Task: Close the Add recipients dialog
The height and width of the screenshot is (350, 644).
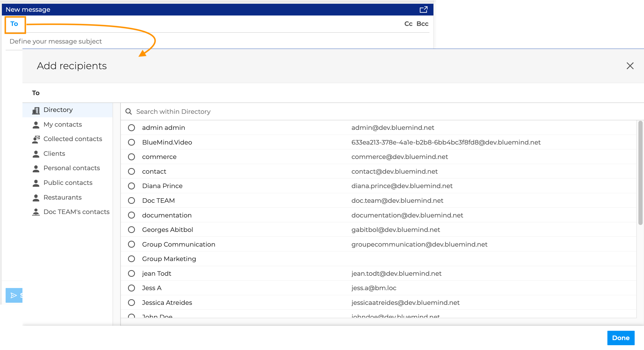Action: point(630,66)
